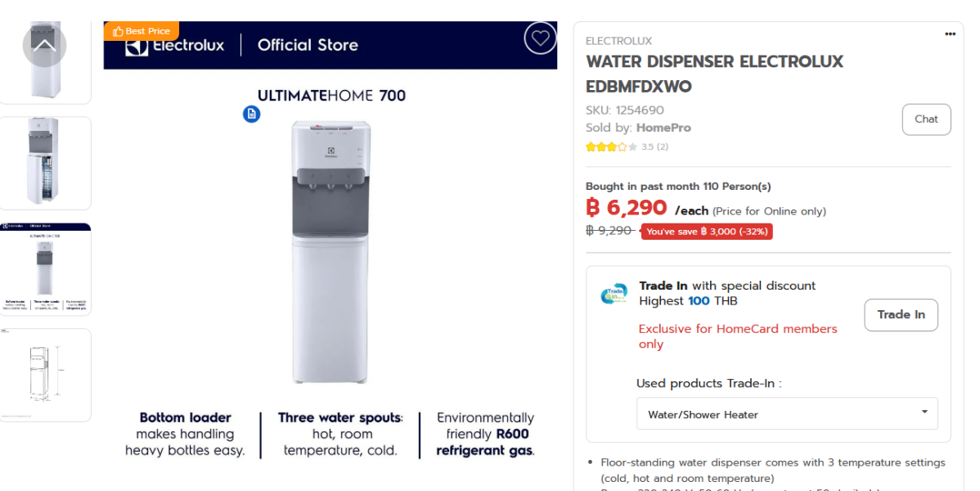The height and width of the screenshot is (491, 980).
Task: Click the Trade In circular logo
Action: [612, 293]
